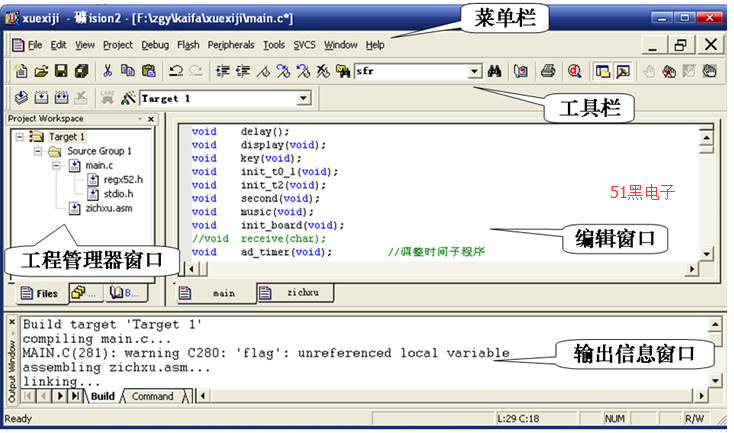Click the Paste clipboard icon

[148, 71]
